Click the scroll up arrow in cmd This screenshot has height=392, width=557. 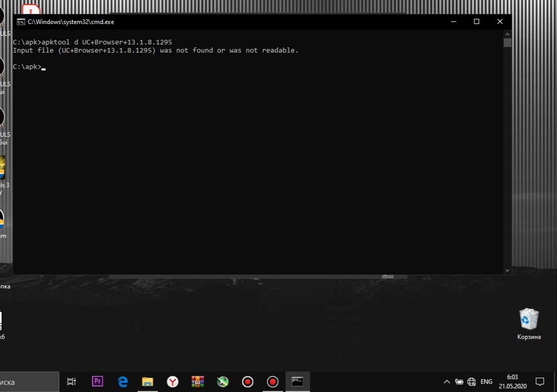click(507, 34)
